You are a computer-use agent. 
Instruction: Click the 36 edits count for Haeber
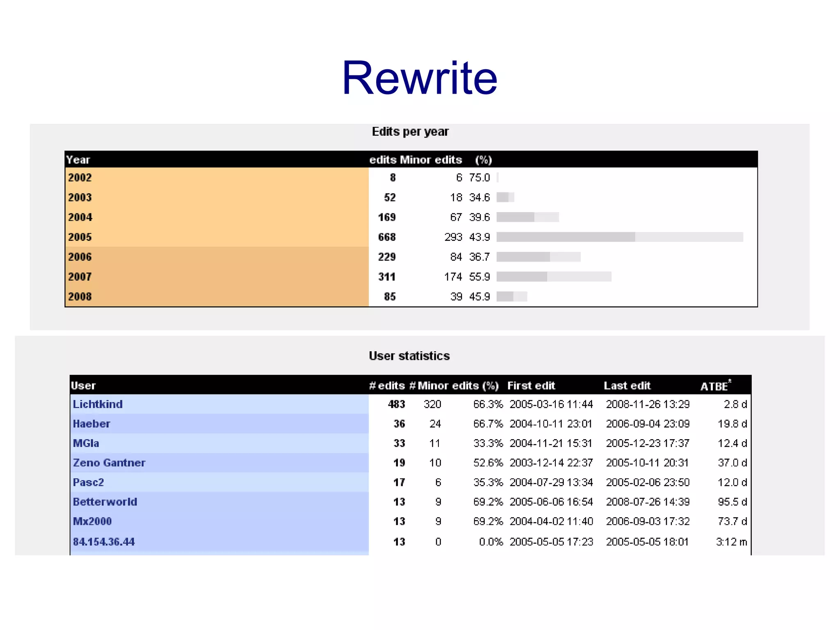coord(399,424)
